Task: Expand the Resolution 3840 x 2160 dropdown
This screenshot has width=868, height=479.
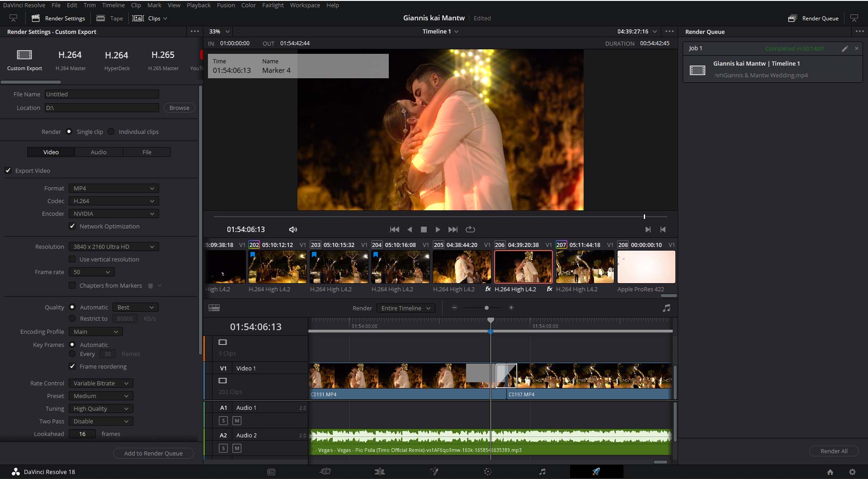Action: tap(113, 247)
